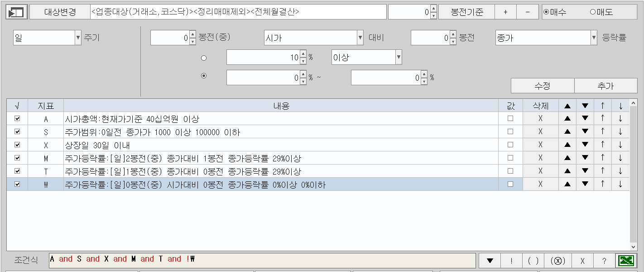
Task: Click the range lower percent input field
Action: 263,78
